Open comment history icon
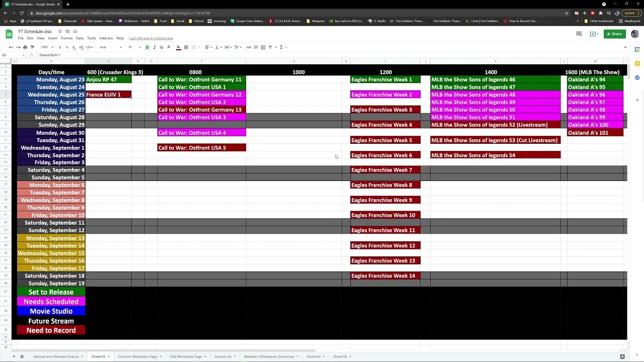 579,34
